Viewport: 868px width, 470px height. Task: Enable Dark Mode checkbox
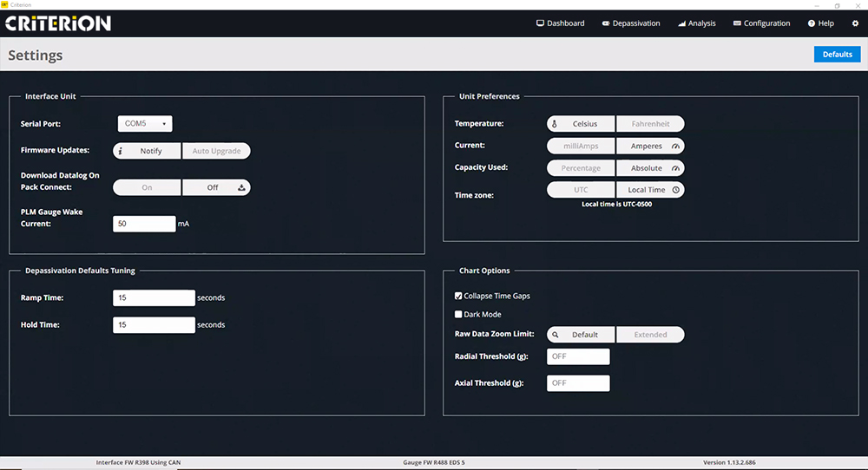pyautogui.click(x=458, y=315)
